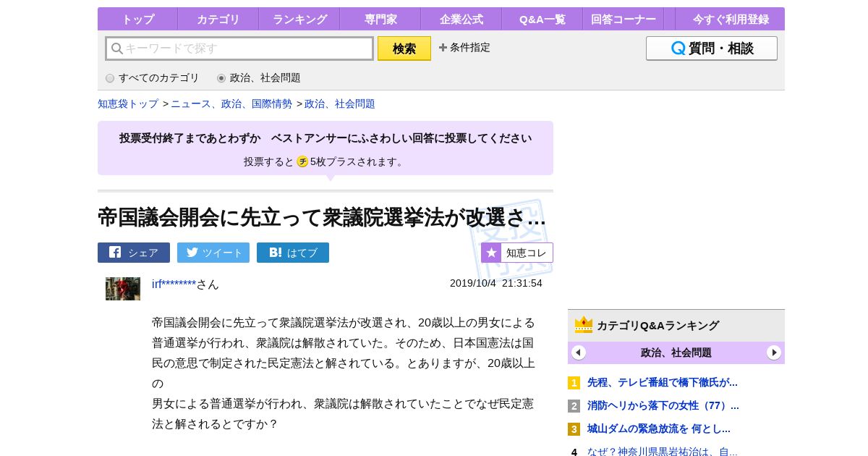Click the bronze rank 3 badge
Viewport: 868px width, 456px height.
pos(574,429)
